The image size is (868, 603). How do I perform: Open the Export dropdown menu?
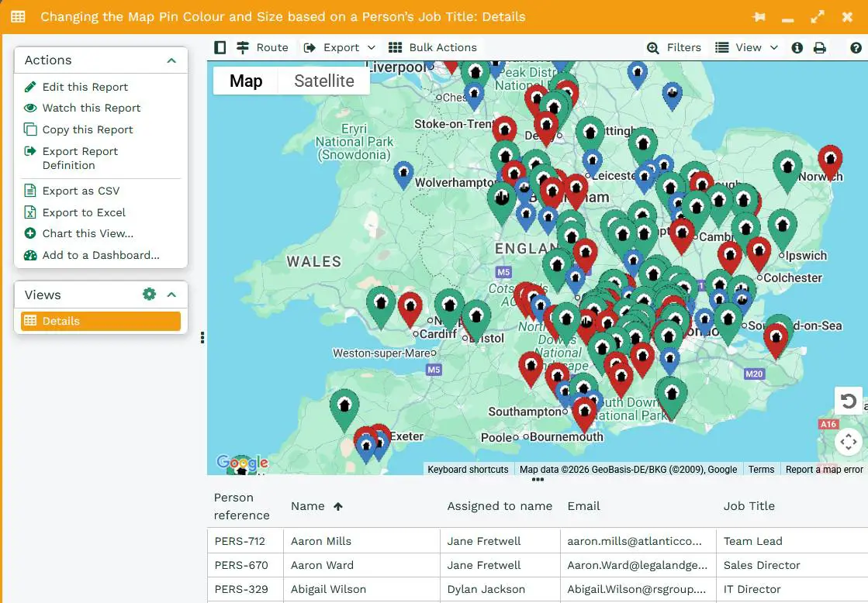click(340, 47)
